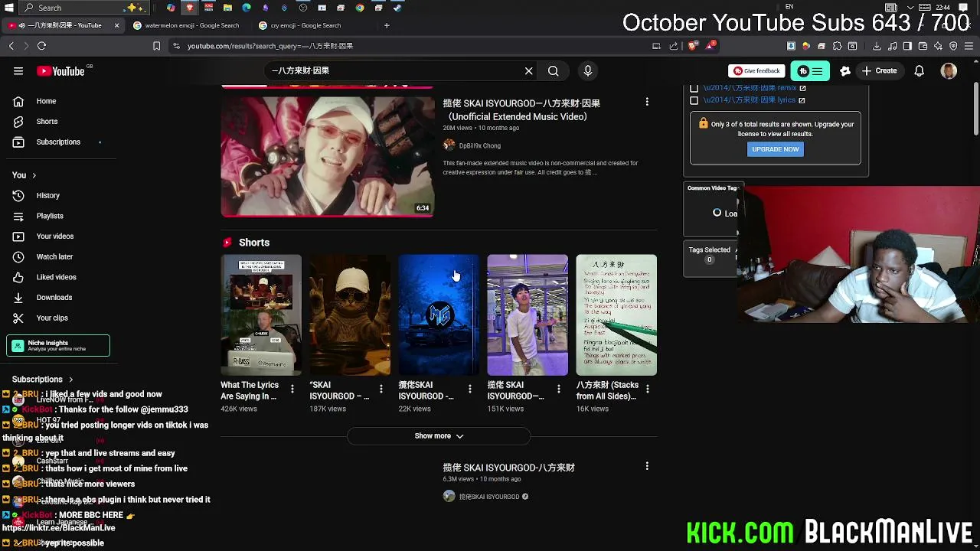Open the 6:34 Extended Music Video thumbnail
The image size is (980, 551).
327,156
